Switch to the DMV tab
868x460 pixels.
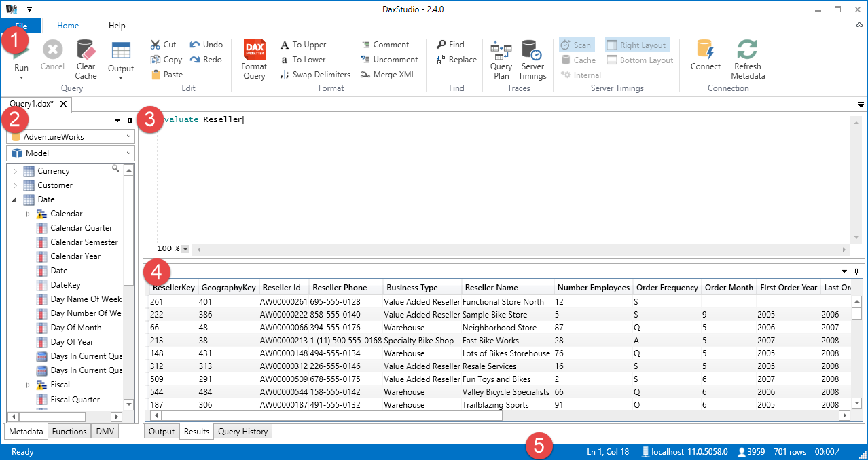click(x=105, y=432)
